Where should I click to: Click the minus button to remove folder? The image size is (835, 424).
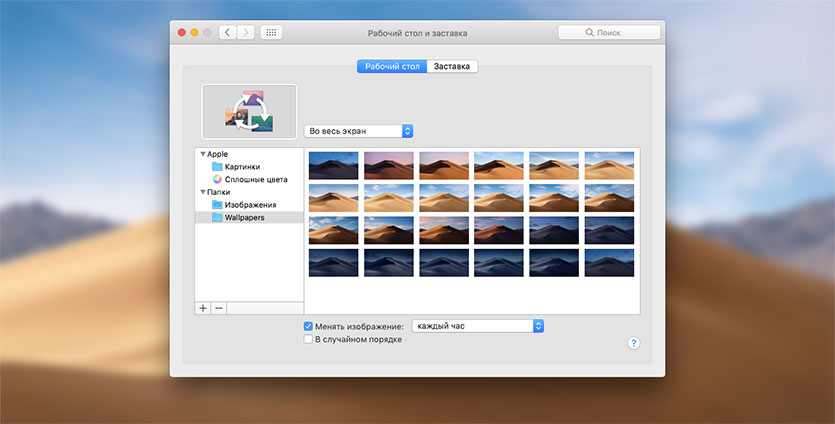(219, 308)
